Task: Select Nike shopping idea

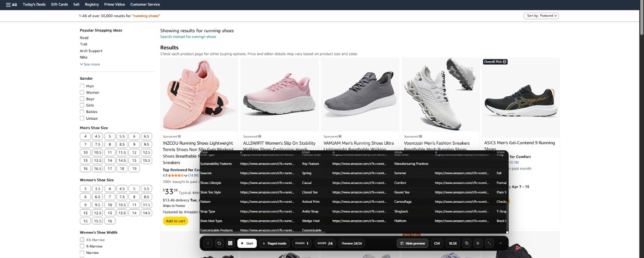Action: tap(83, 57)
